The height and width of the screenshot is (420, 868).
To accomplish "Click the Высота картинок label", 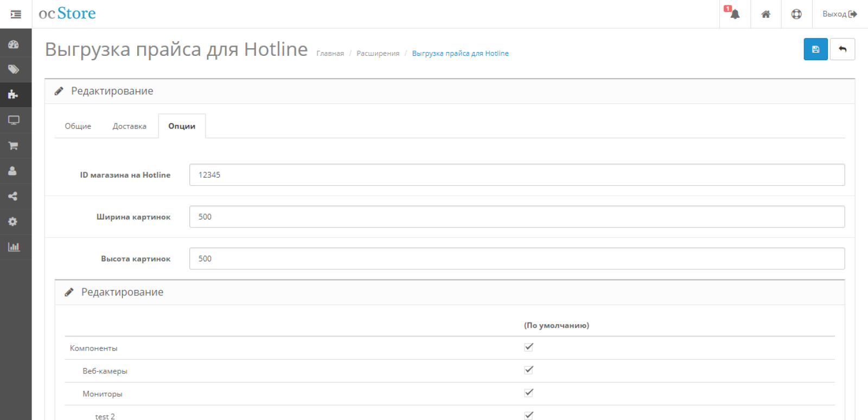I will pos(136,259).
